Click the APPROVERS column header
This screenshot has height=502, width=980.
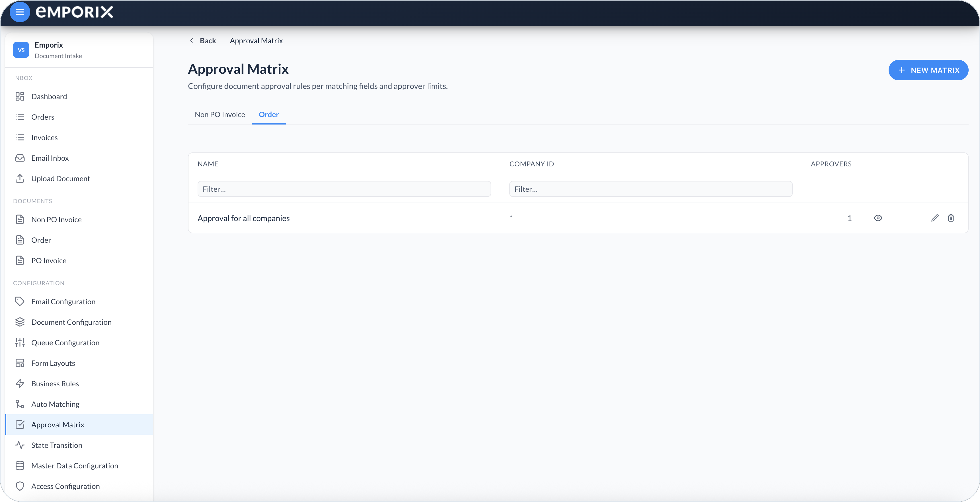pos(831,164)
